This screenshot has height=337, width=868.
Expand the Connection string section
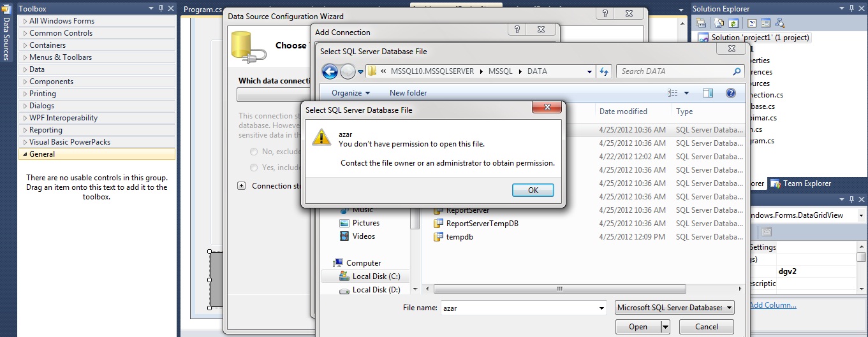coord(241,186)
